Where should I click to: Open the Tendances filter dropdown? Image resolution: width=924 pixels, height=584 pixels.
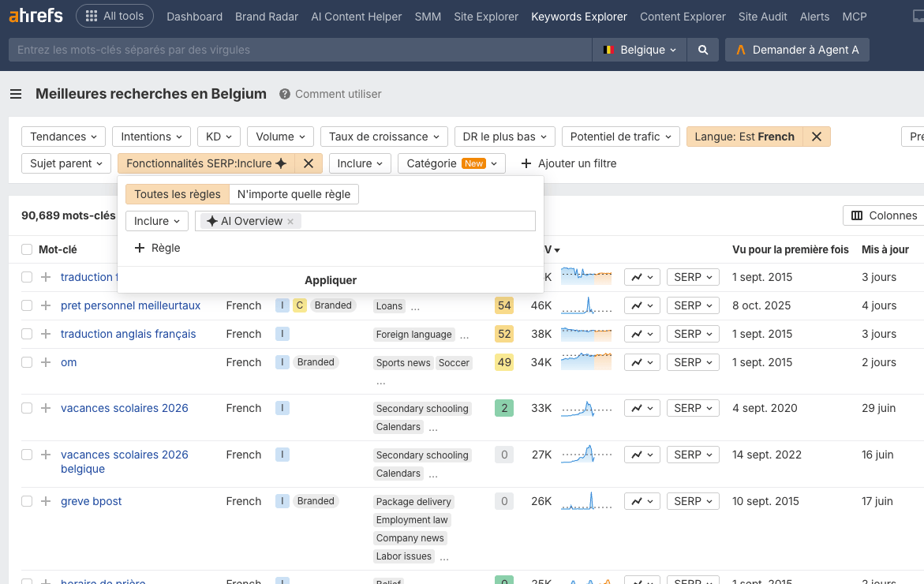point(64,137)
